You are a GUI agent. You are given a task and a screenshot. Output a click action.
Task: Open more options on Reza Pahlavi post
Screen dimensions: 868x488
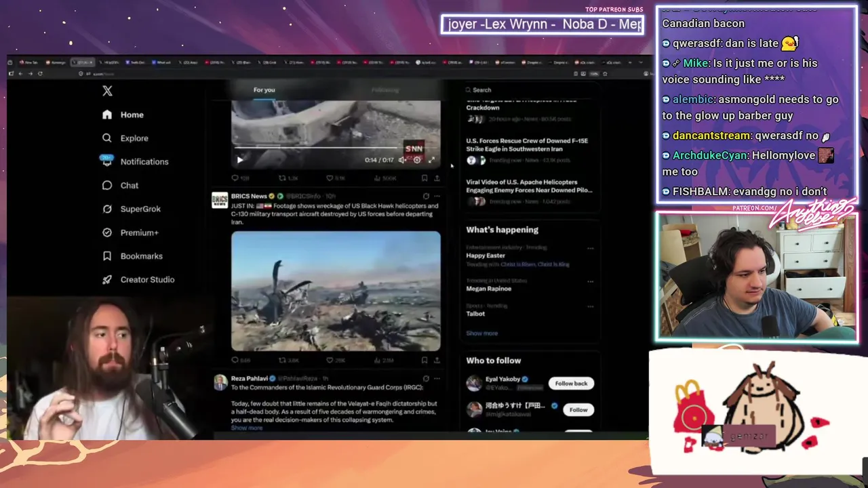[x=437, y=379]
